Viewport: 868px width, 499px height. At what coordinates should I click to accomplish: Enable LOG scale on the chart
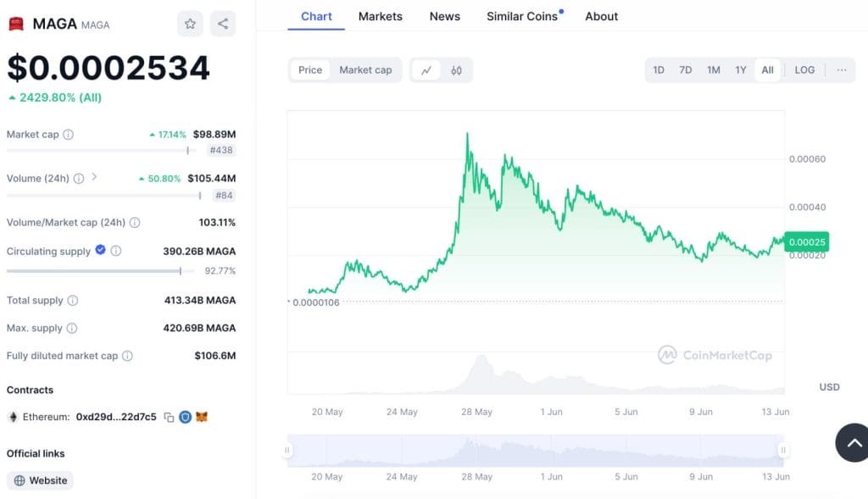[804, 70]
